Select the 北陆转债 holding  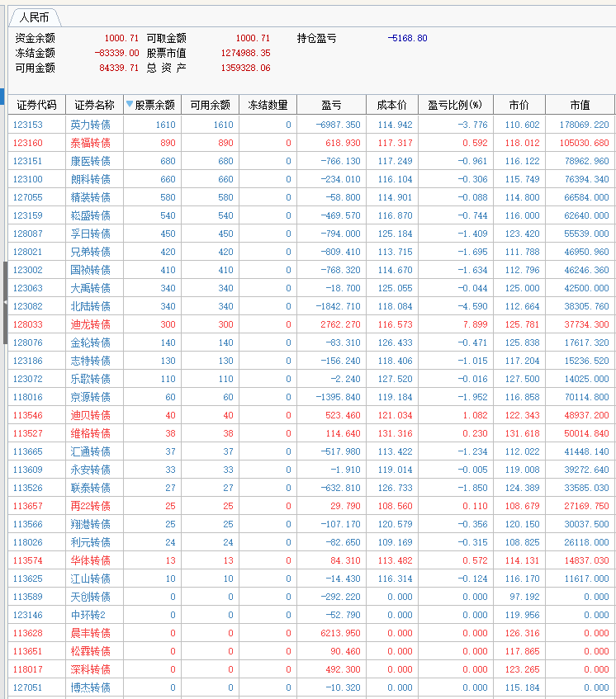[x=91, y=306]
